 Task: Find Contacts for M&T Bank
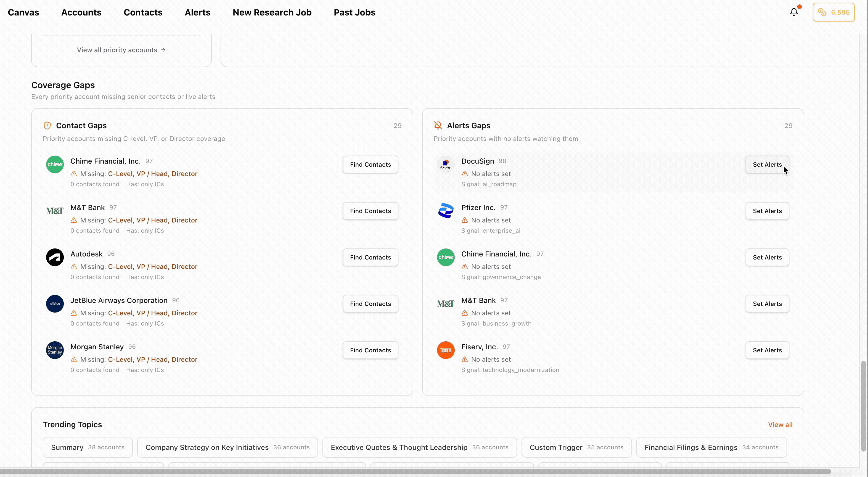[370, 211]
